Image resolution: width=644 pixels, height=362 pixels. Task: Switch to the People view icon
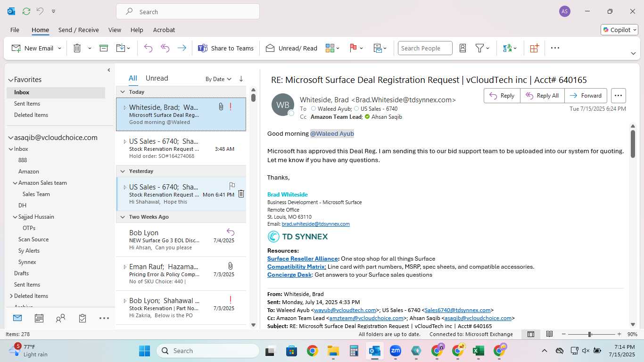60,318
